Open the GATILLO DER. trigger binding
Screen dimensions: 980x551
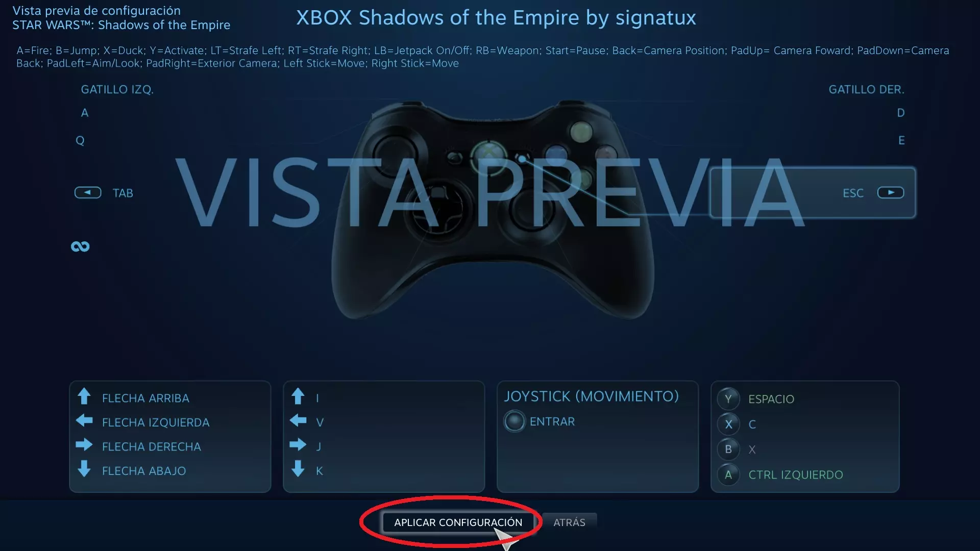[866, 90]
